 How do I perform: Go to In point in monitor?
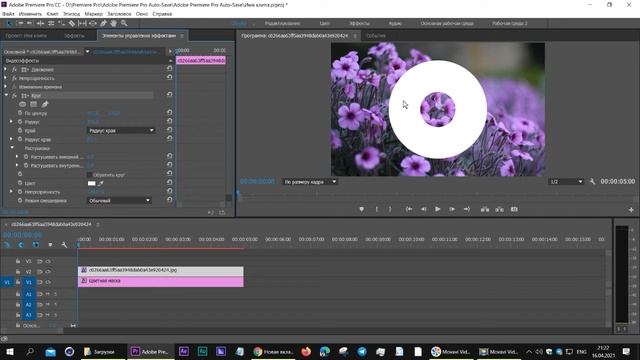click(x=409, y=209)
